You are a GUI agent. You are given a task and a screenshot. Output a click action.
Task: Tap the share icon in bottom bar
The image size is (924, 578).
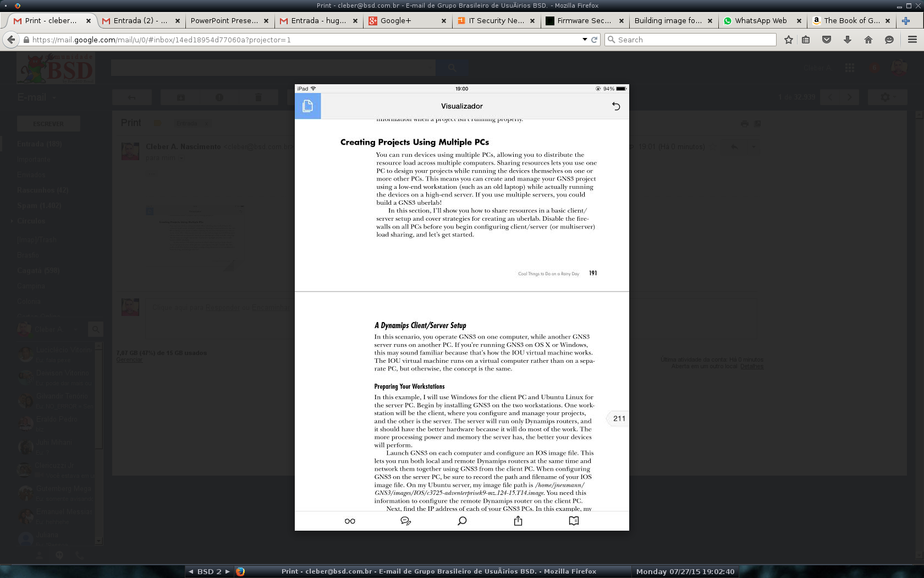click(518, 521)
